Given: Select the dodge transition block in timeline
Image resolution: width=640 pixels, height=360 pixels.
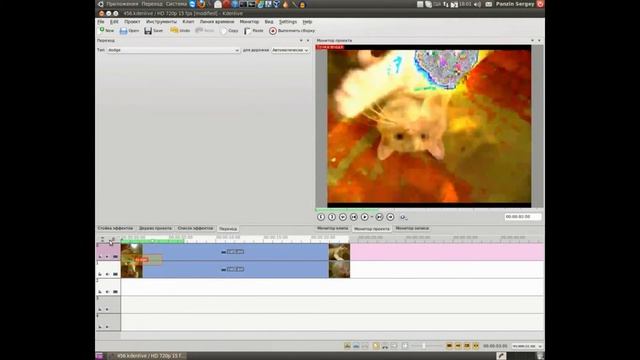Looking at the screenshot, I should tap(142, 260).
